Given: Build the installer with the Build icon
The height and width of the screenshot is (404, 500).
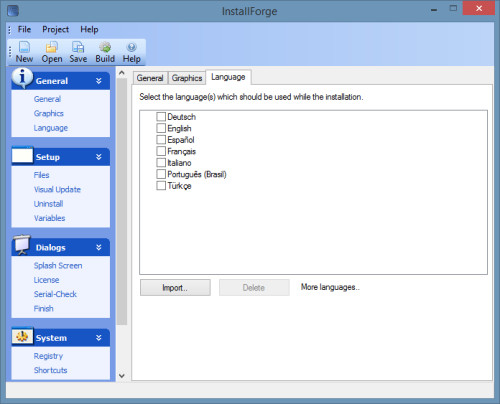Looking at the screenshot, I should click(x=105, y=47).
